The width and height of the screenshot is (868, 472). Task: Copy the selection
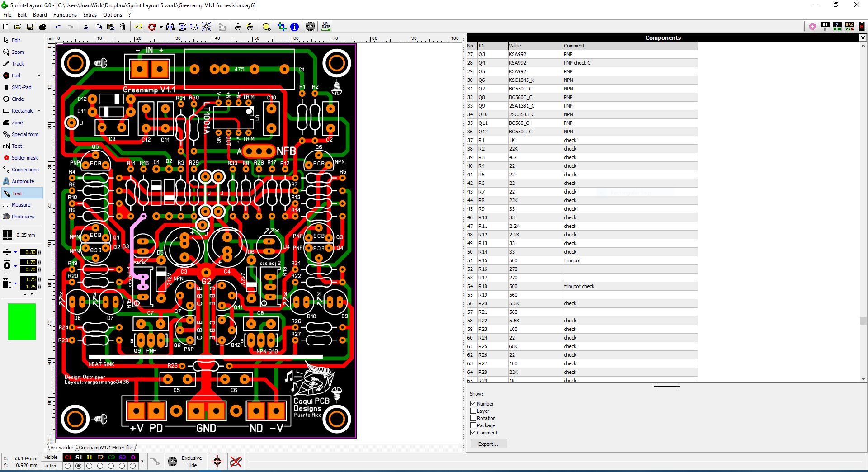[x=98, y=27]
